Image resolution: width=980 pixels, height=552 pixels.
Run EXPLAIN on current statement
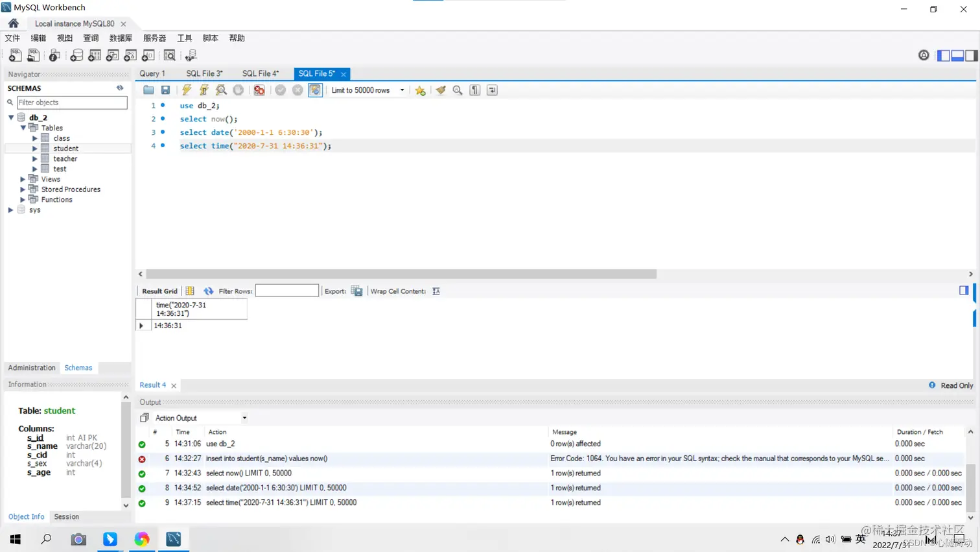[x=221, y=90]
